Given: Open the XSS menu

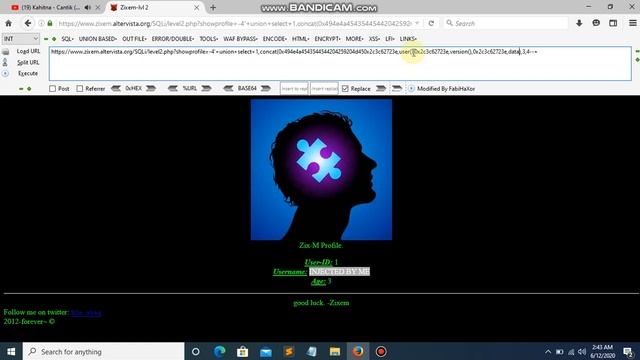Looking at the screenshot, I should click(x=374, y=39).
